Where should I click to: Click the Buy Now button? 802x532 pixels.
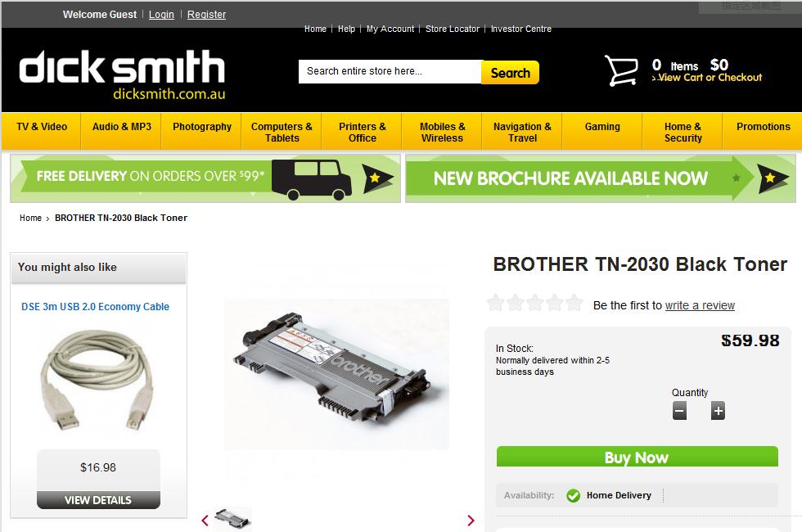coord(638,457)
